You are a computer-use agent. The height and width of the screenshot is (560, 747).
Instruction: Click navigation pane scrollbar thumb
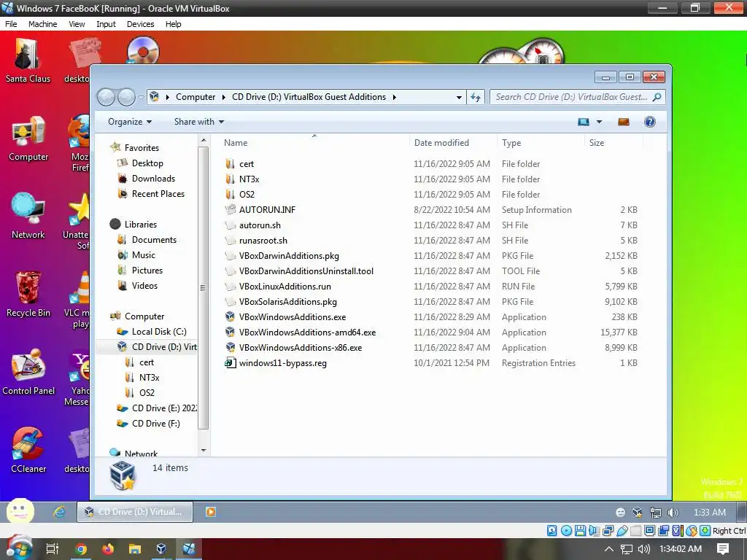click(x=203, y=287)
